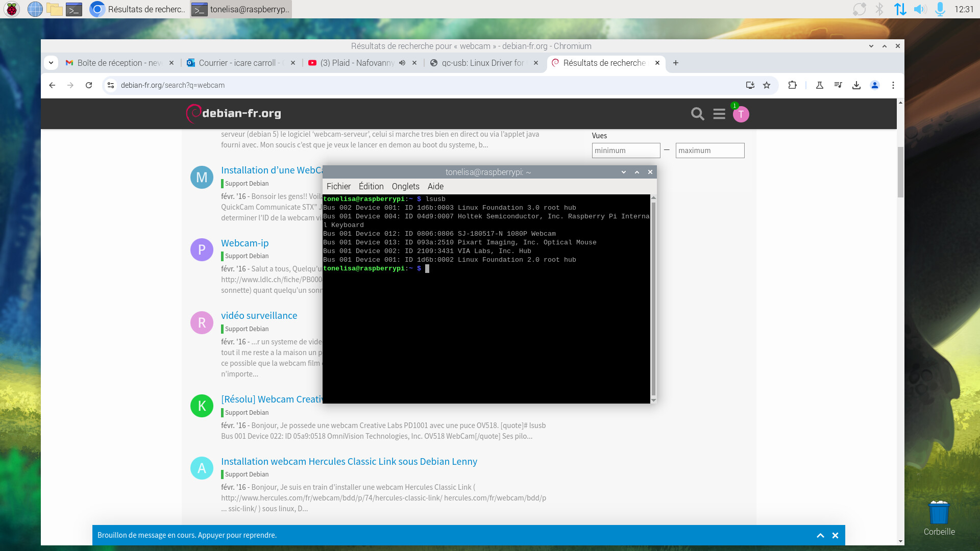
Task: Open the forum search magnifier icon
Action: tap(698, 114)
